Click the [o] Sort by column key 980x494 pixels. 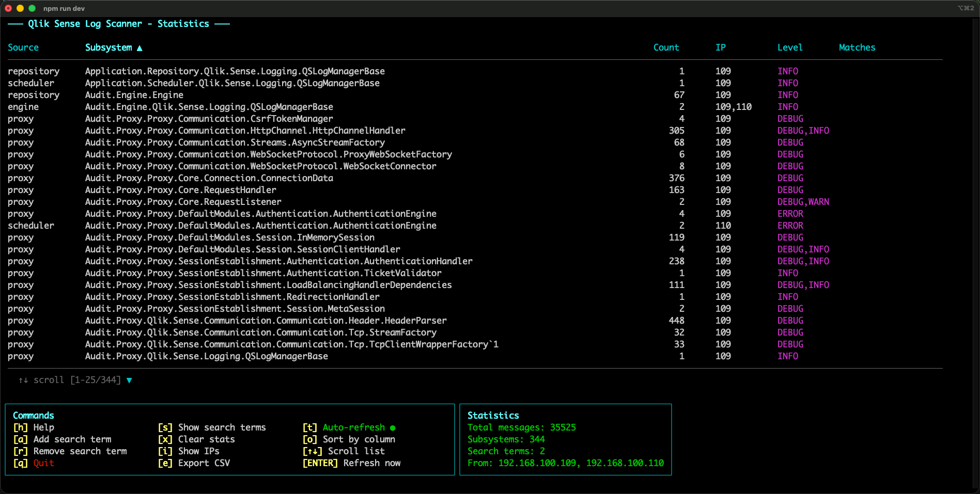[310, 439]
